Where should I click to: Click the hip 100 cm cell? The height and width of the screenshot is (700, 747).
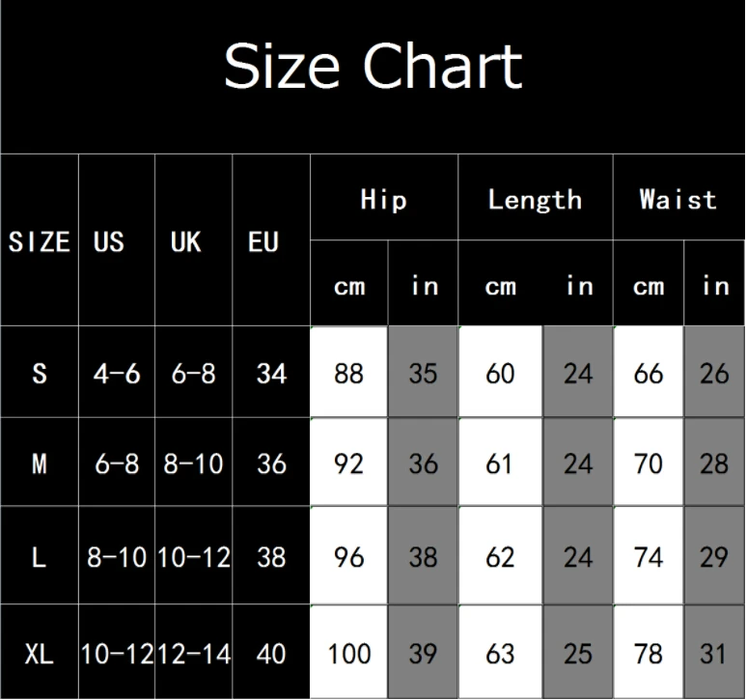(x=348, y=652)
